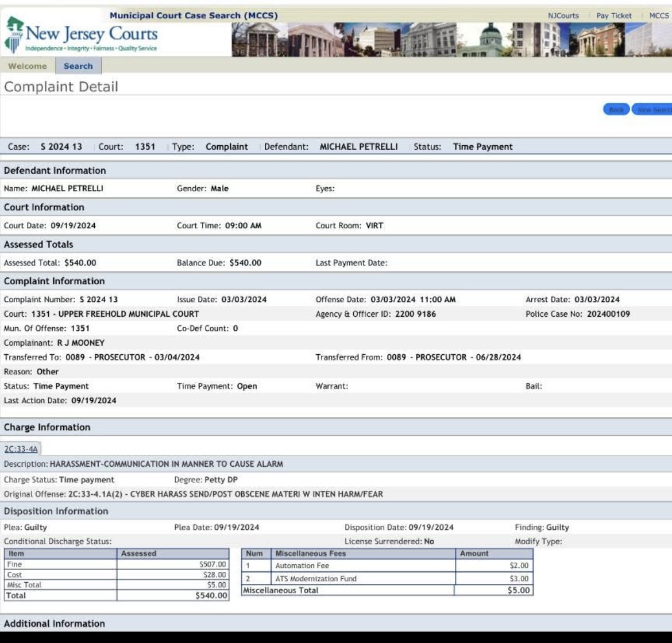This screenshot has height=643, width=672.
Task: Select the Cost $28.00 table cell
Action: tap(173, 575)
